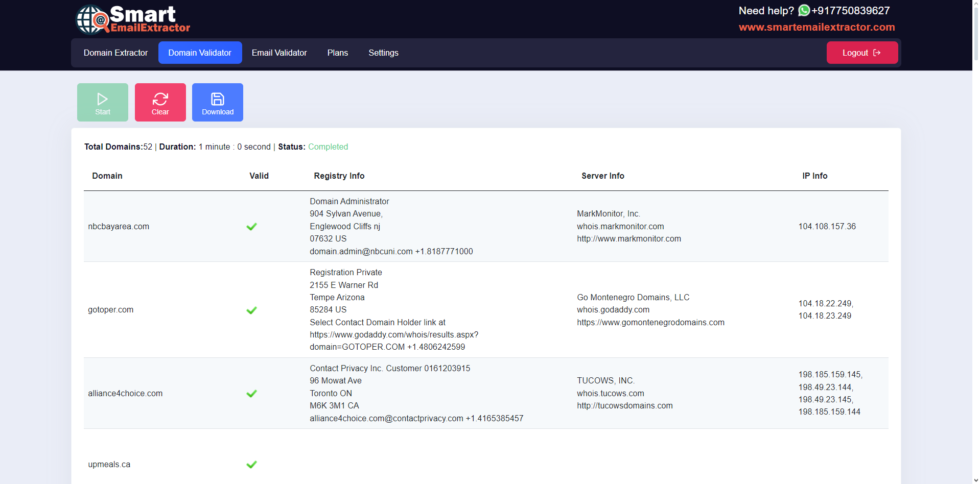980x484 pixels.
Task: Open the Domain Extractor tab
Action: point(115,53)
